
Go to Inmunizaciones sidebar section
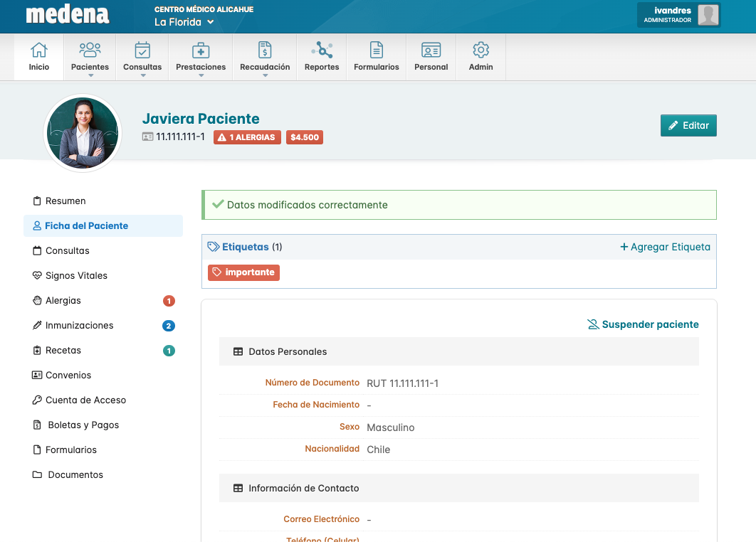[79, 326]
